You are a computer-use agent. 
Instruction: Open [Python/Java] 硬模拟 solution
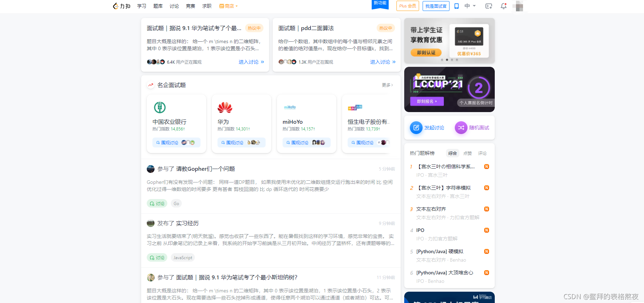pyautogui.click(x=440, y=251)
